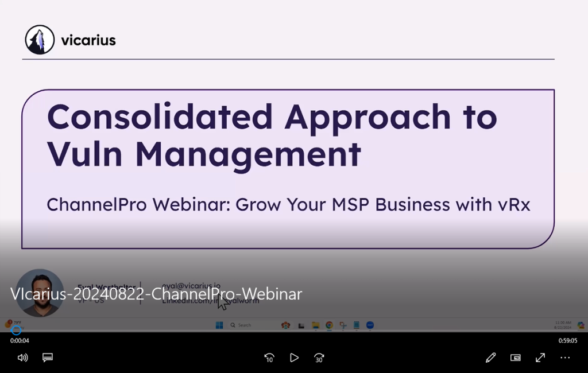The height and width of the screenshot is (373, 588).
Task: Click the Vicarius-20240822-ChannelPro-Webinar video title
Action: tap(156, 294)
